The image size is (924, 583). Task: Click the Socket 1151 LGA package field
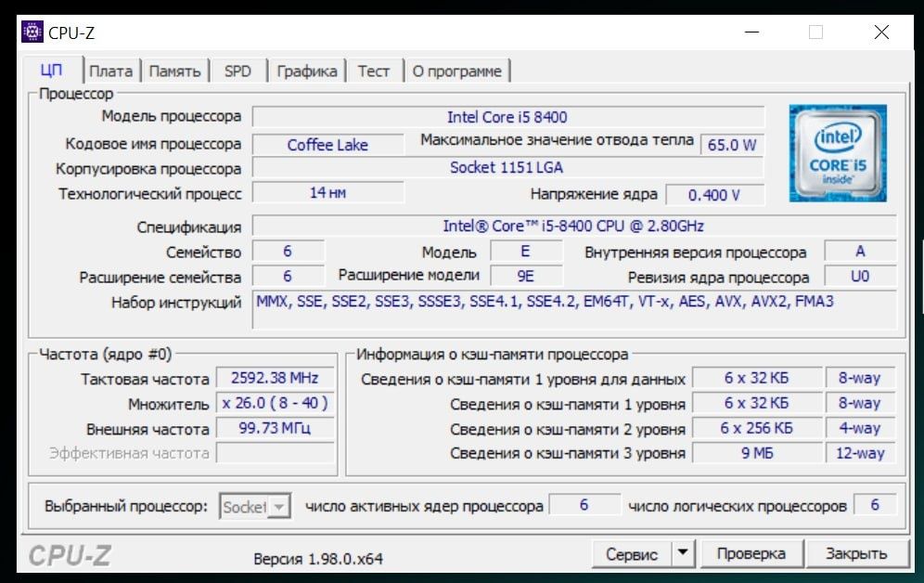508,167
